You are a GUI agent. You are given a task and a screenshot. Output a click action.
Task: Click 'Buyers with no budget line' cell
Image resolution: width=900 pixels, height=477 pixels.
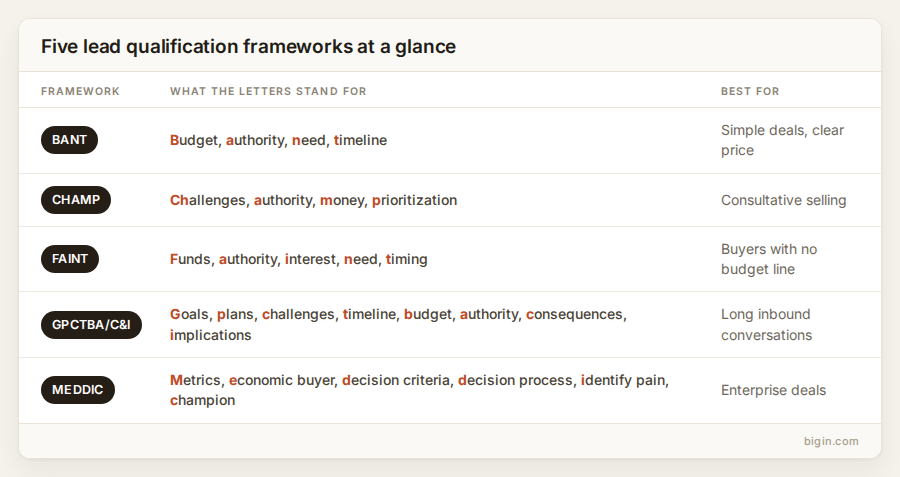tap(769, 259)
